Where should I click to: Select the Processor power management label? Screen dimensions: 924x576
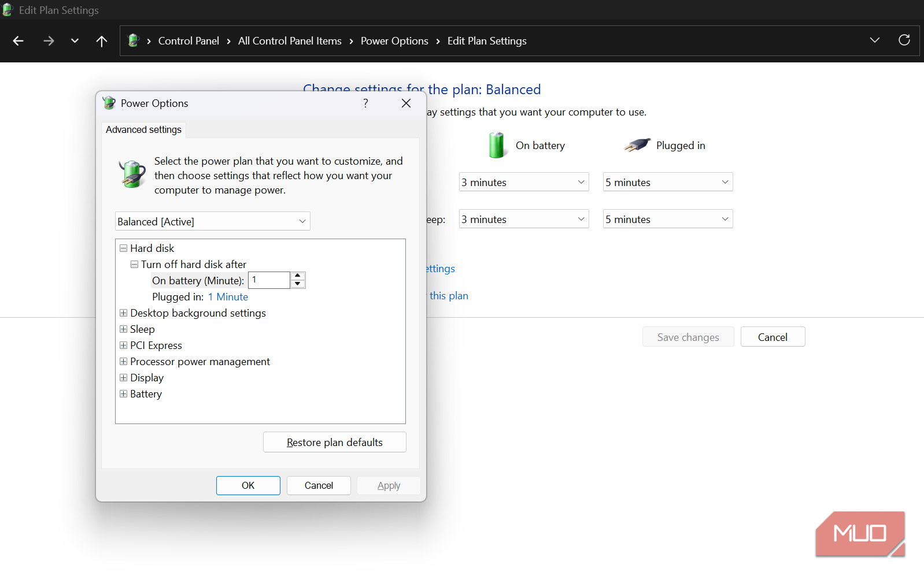[x=200, y=361]
